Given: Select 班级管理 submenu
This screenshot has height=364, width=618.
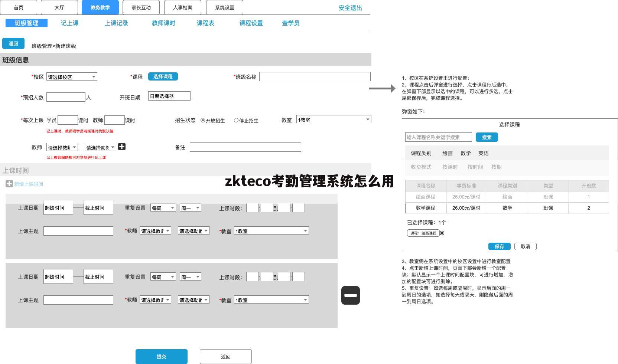Looking at the screenshot, I should (x=26, y=23).
